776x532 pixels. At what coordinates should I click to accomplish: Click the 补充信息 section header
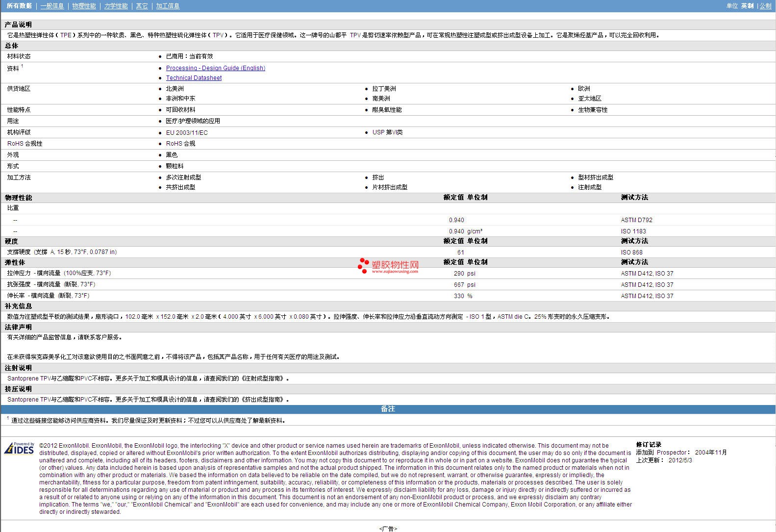pyautogui.click(x=18, y=306)
